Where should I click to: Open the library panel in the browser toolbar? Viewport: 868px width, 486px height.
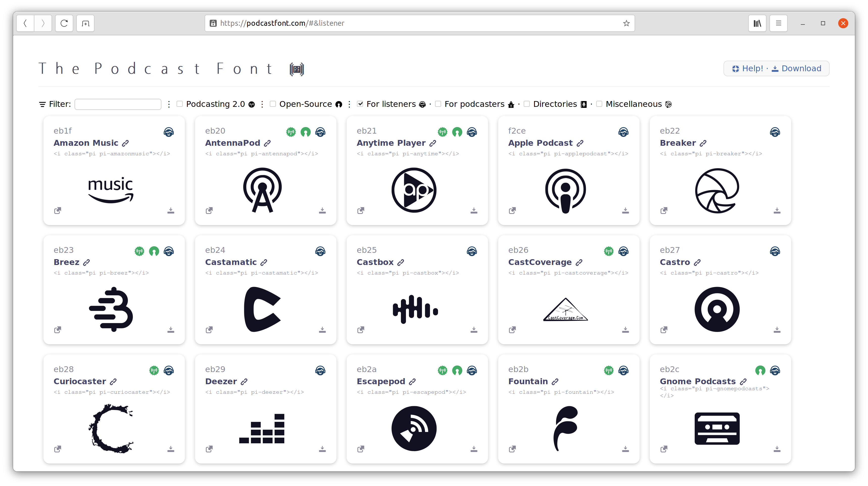pyautogui.click(x=757, y=23)
